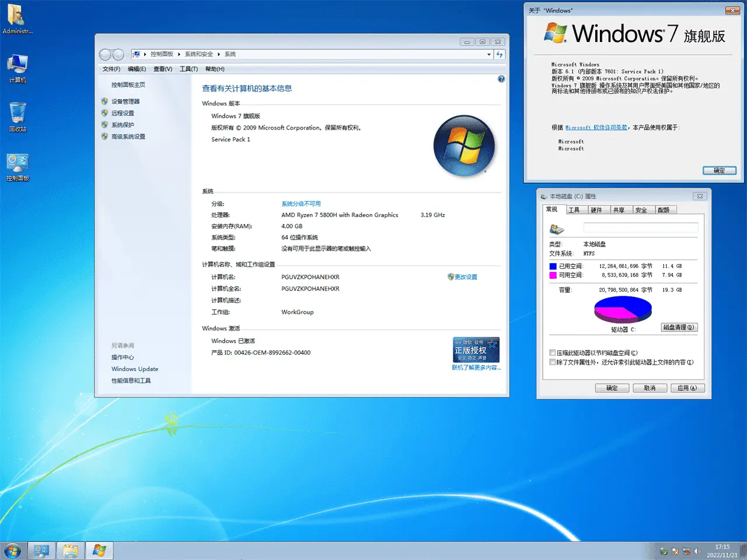Open the Administrator folder icon on desktop
Screen dimensions: 747x560
pyautogui.click(x=17, y=16)
